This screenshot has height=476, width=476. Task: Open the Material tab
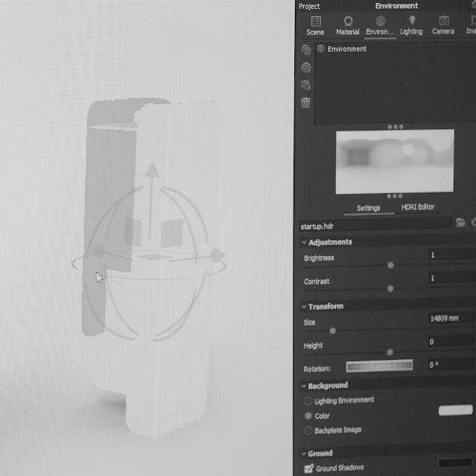click(x=348, y=26)
